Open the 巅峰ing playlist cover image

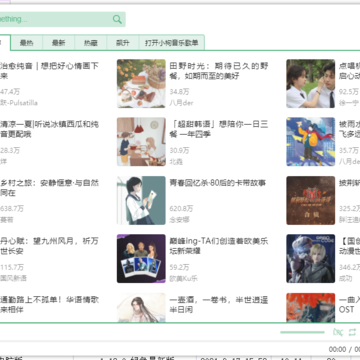click(141, 258)
